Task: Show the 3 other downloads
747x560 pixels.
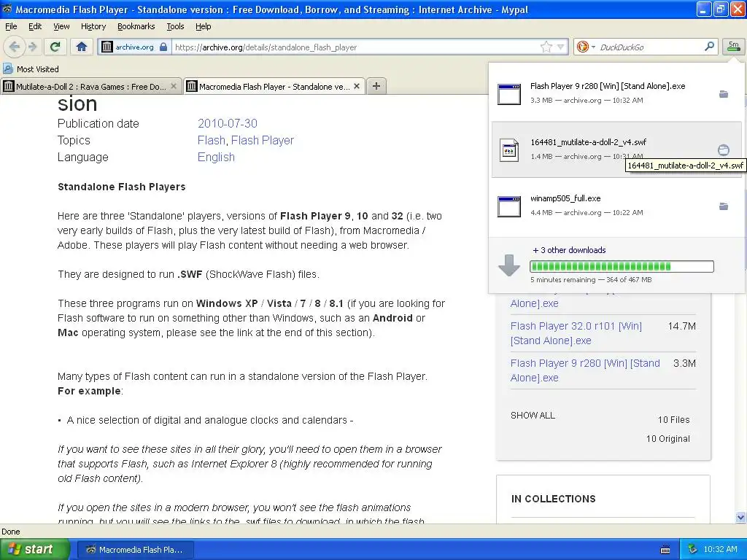Action: tap(569, 250)
